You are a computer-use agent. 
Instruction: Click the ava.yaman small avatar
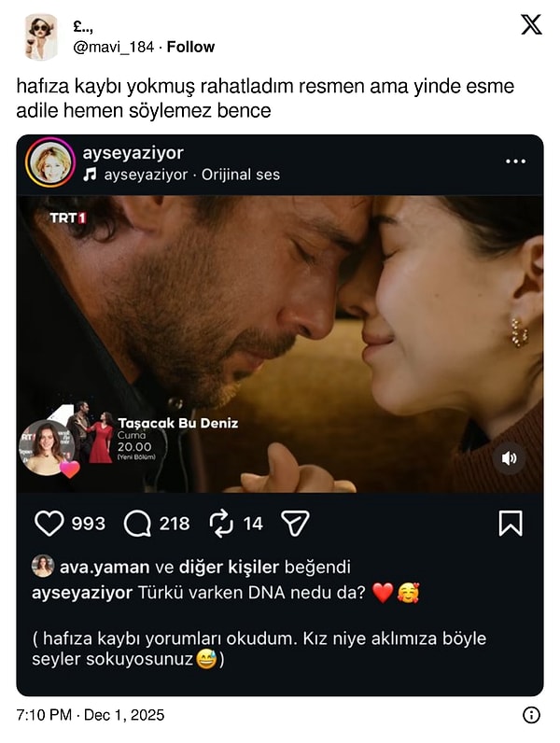pos(43,566)
